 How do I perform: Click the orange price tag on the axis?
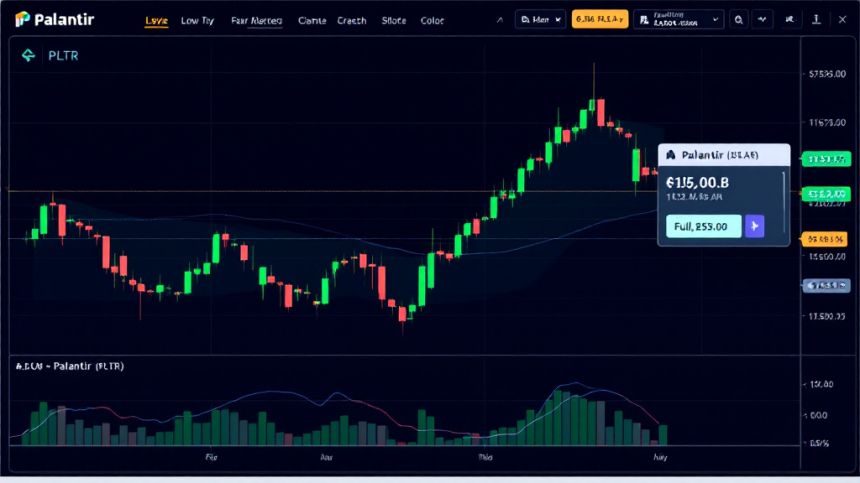825,239
